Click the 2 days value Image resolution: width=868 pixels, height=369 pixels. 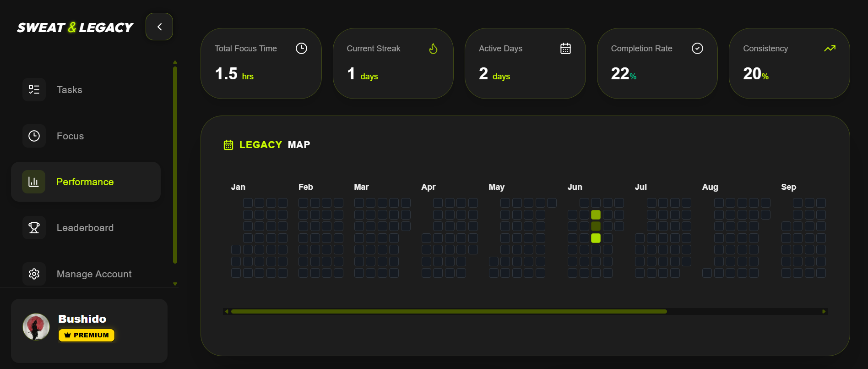[494, 74]
